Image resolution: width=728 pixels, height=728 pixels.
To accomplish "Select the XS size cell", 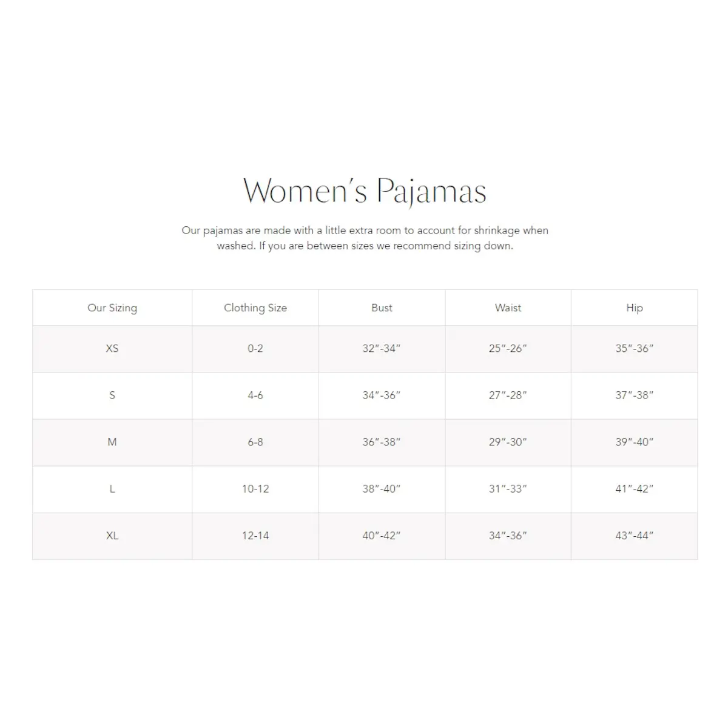I will click(112, 348).
